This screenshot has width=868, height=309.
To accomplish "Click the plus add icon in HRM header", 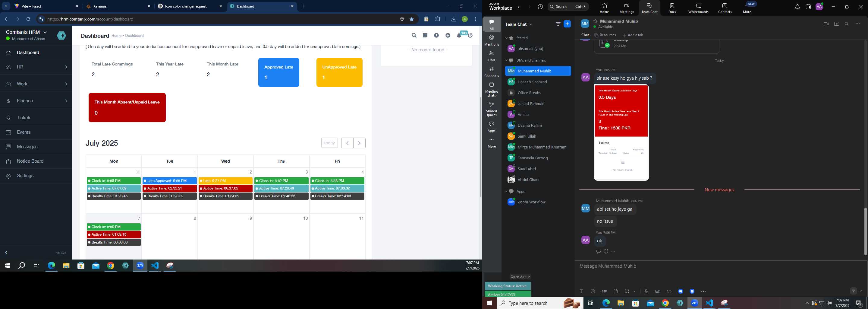I will pos(448,35).
